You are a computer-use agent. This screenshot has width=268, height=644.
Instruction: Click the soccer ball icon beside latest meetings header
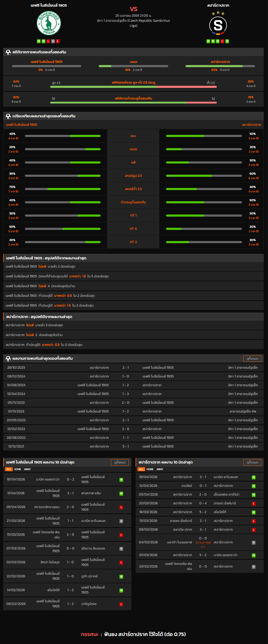(8, 359)
